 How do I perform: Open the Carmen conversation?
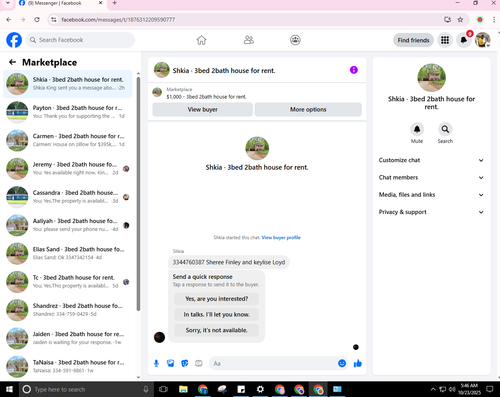coord(68,140)
